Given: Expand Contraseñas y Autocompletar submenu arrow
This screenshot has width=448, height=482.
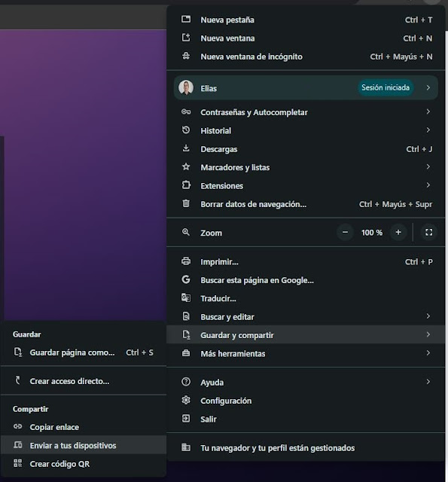Looking at the screenshot, I should [428, 111].
